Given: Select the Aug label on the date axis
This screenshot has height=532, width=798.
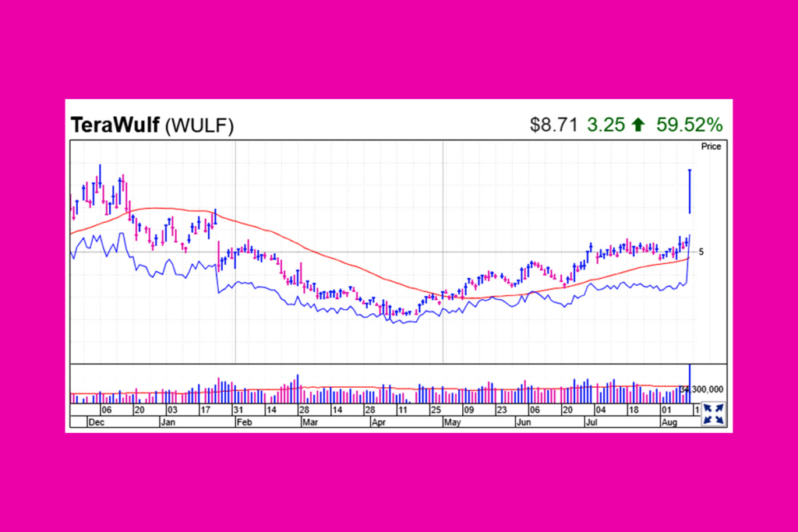Looking at the screenshot, I should (x=672, y=423).
